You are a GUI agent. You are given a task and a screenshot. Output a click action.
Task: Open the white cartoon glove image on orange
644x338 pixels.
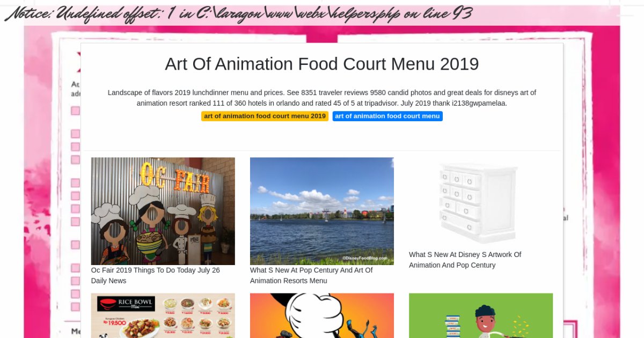pos(322,315)
